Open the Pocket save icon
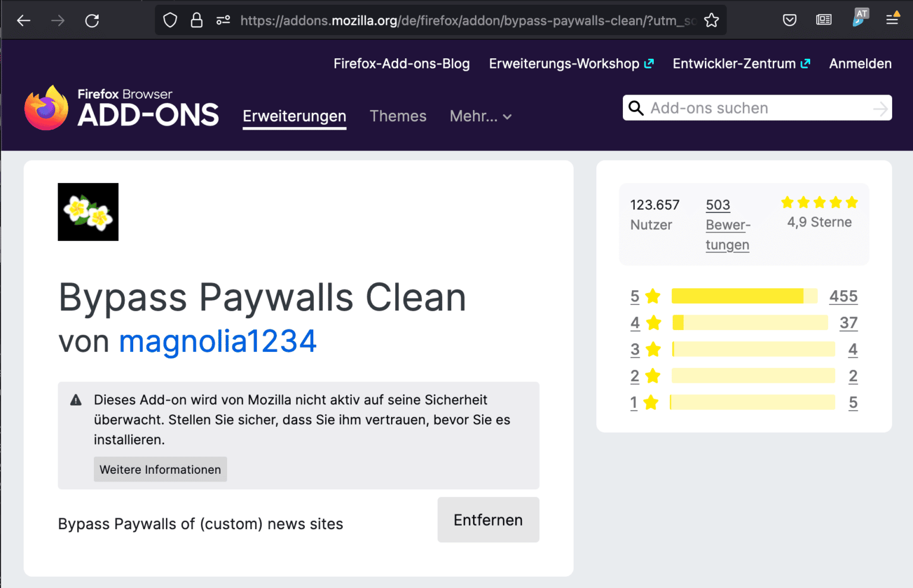 pyautogui.click(x=789, y=21)
